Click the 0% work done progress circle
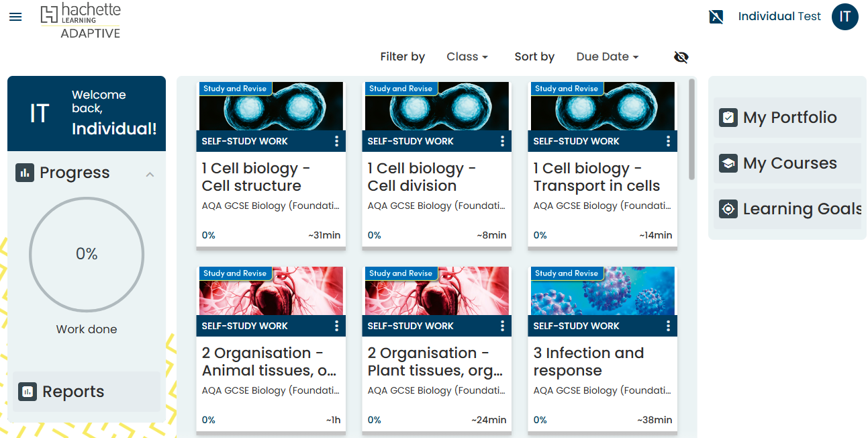The image size is (868, 438). click(87, 254)
